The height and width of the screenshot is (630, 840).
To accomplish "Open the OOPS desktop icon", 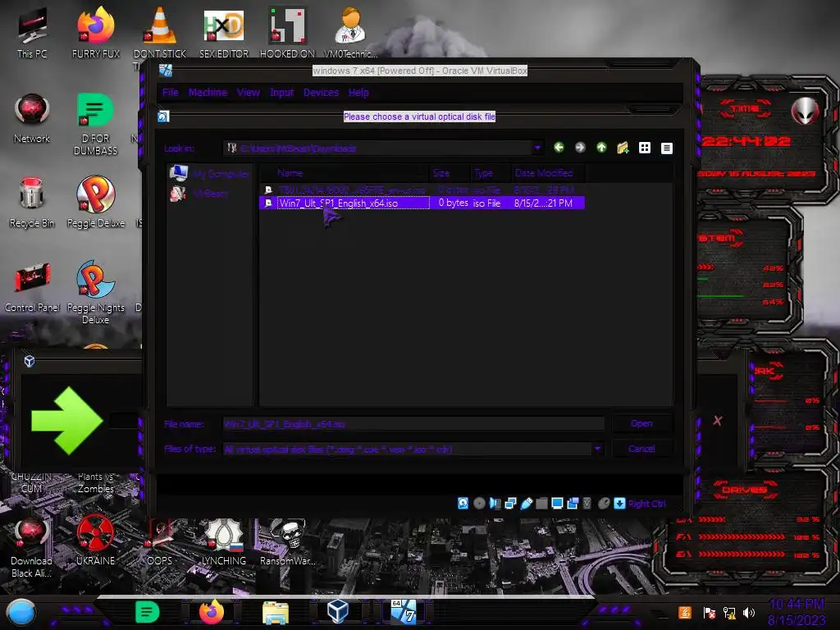I will tap(160, 542).
